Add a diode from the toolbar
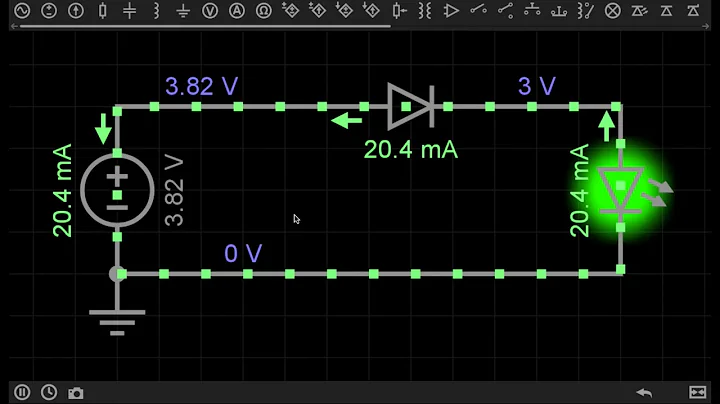Image resolution: width=720 pixels, height=404 pixels. click(666, 11)
